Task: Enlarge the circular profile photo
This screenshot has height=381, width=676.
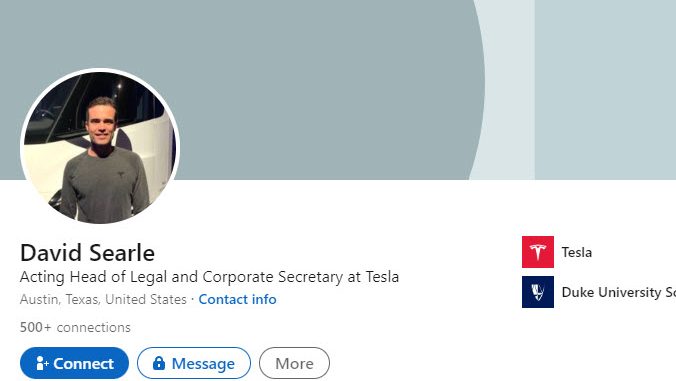Action: [x=100, y=148]
